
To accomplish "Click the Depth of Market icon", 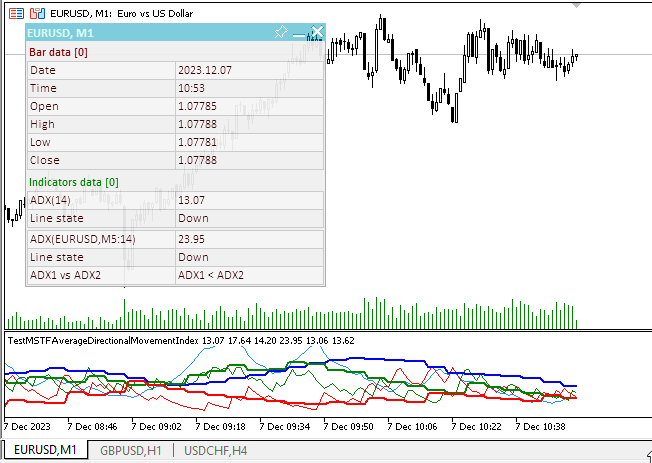I will (17, 13).
